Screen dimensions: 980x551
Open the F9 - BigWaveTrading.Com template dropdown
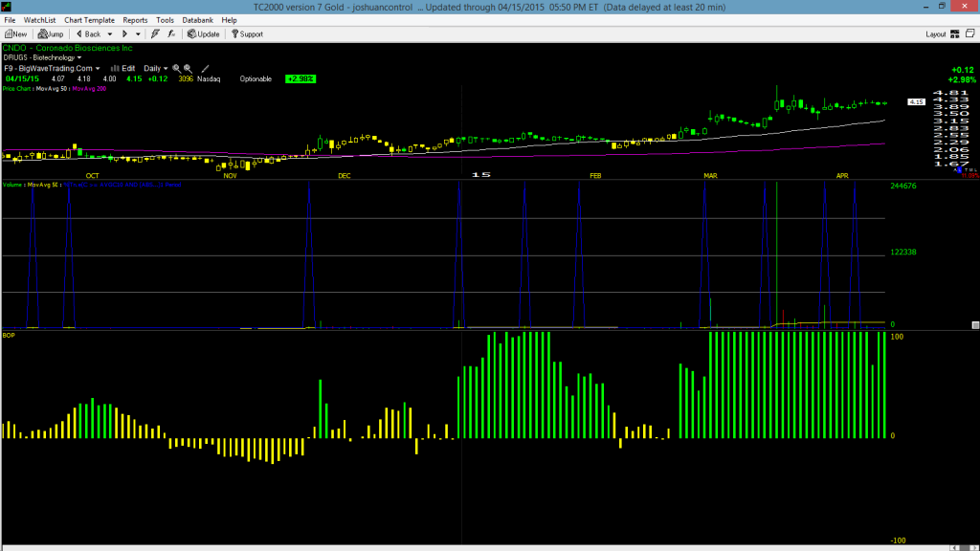[x=52, y=69]
